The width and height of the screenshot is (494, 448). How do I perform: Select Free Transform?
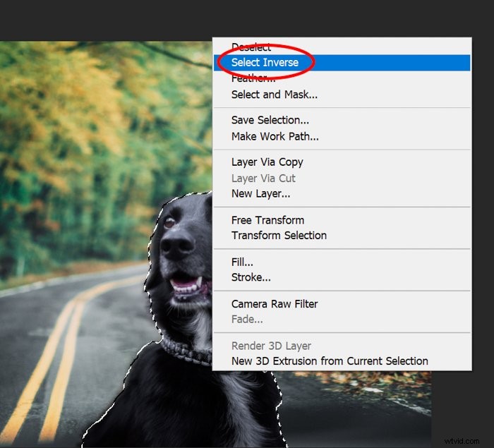(x=342, y=220)
